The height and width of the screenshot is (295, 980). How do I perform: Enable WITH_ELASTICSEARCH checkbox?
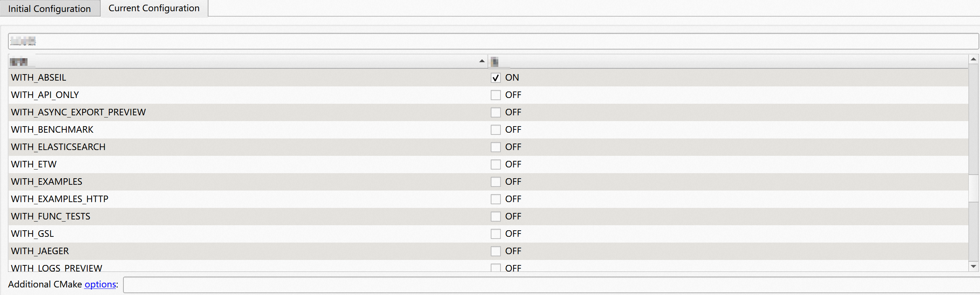[x=495, y=147]
